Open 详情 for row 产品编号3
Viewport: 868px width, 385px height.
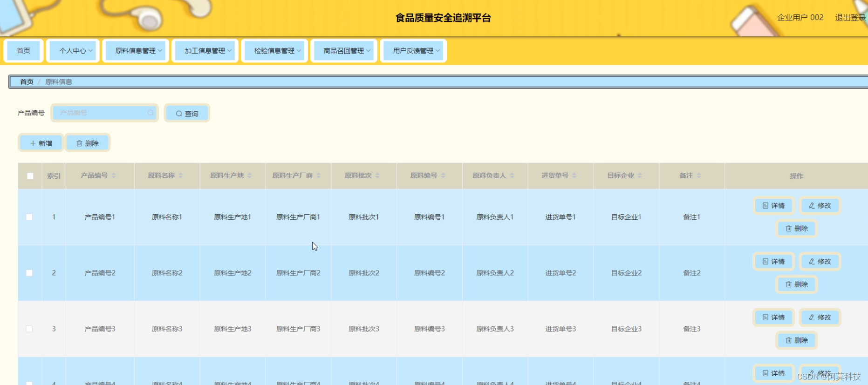pos(773,317)
